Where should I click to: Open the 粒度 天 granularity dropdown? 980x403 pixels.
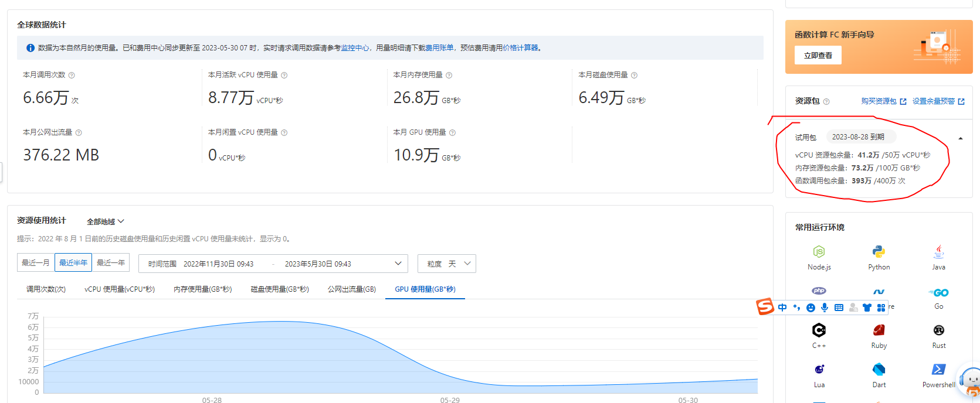click(x=446, y=264)
